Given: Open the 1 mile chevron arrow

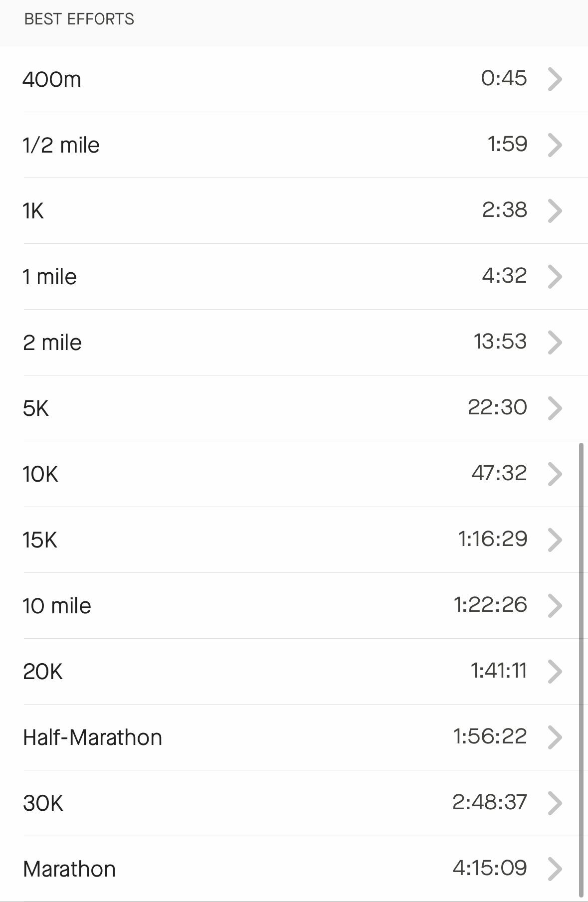Looking at the screenshot, I should click(x=555, y=277).
